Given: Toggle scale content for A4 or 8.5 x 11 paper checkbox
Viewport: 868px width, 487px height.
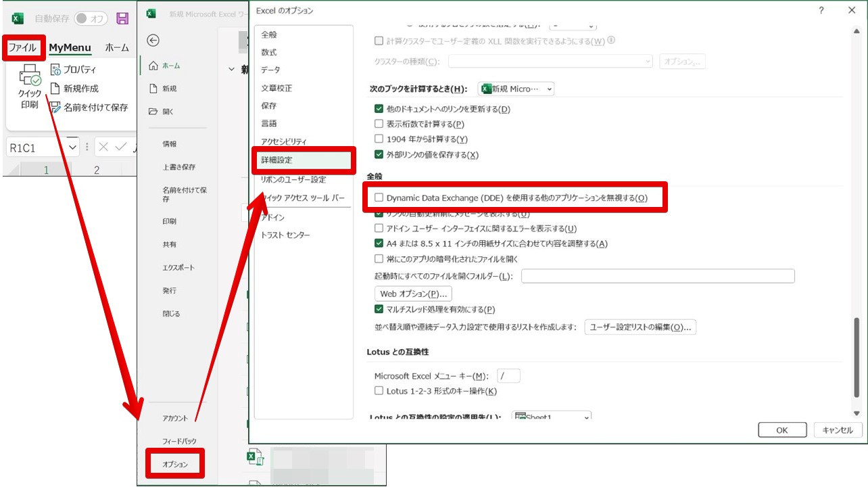Looking at the screenshot, I should tap(379, 243).
